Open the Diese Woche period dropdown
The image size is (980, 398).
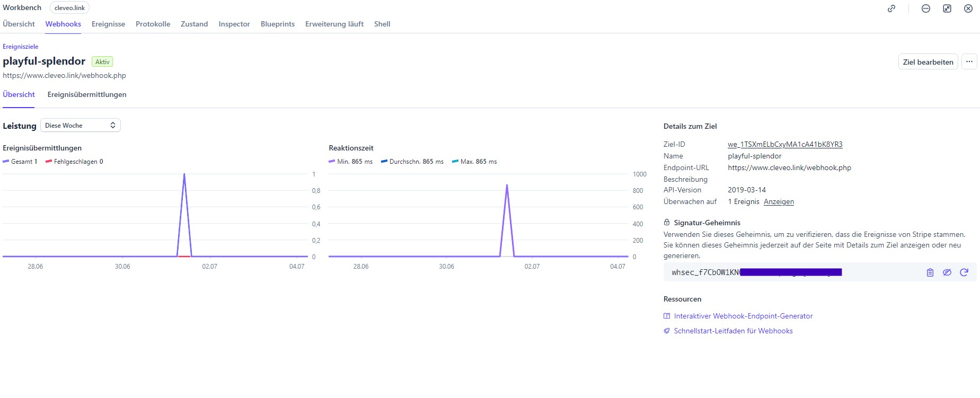(x=81, y=126)
